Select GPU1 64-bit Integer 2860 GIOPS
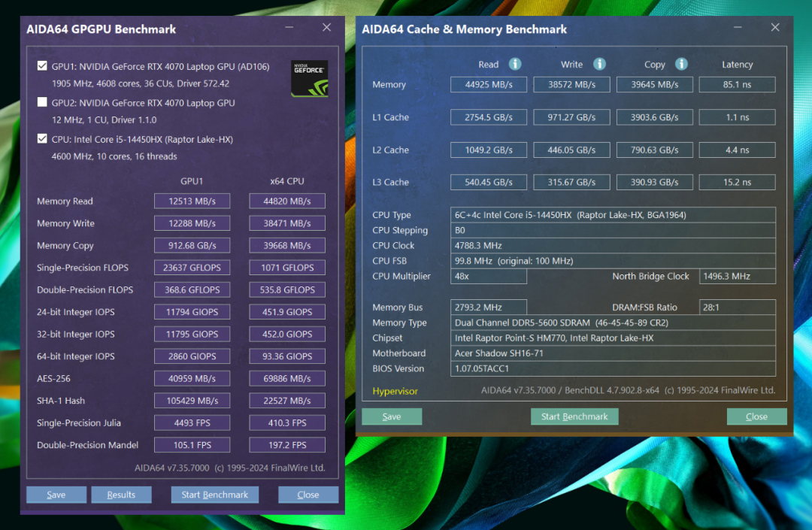This screenshot has height=530, width=812. coord(192,356)
